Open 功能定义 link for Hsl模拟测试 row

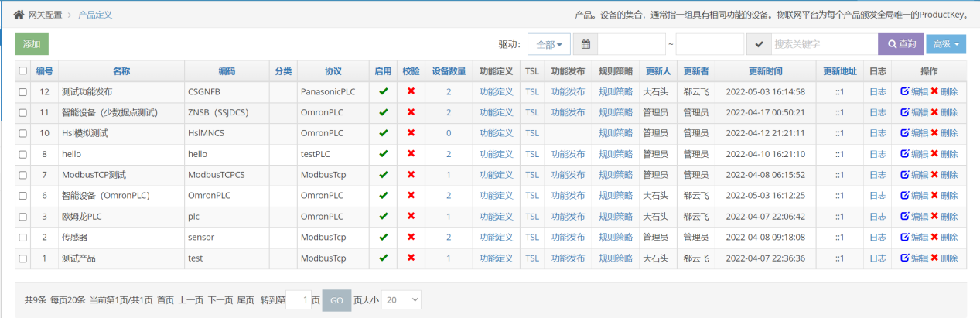(x=496, y=133)
